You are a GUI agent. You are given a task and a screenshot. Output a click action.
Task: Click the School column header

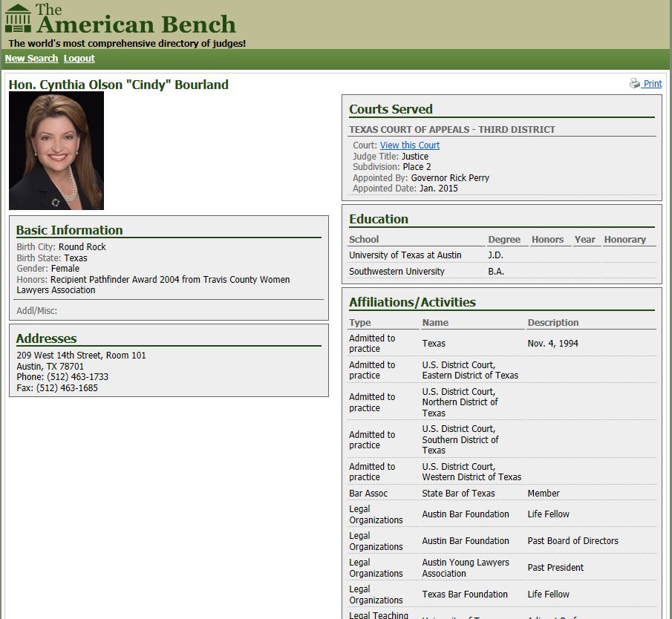click(x=364, y=240)
